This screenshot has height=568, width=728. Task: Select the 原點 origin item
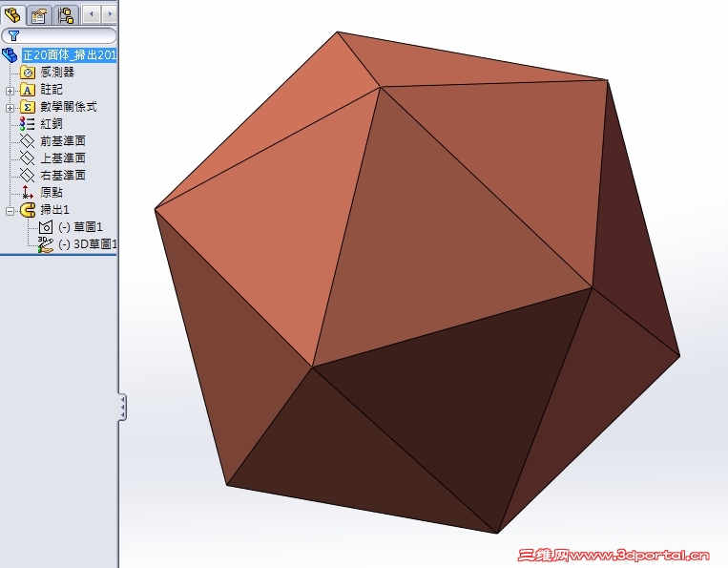[52, 192]
